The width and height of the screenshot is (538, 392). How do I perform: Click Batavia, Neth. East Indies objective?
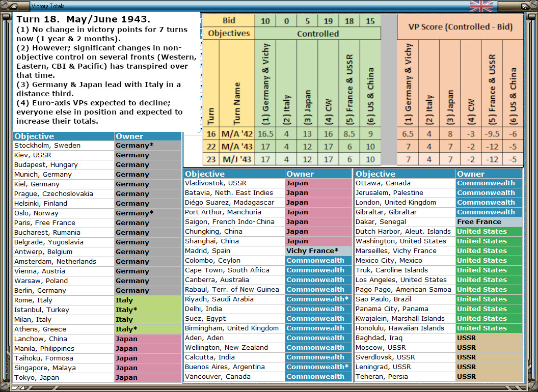(x=234, y=193)
